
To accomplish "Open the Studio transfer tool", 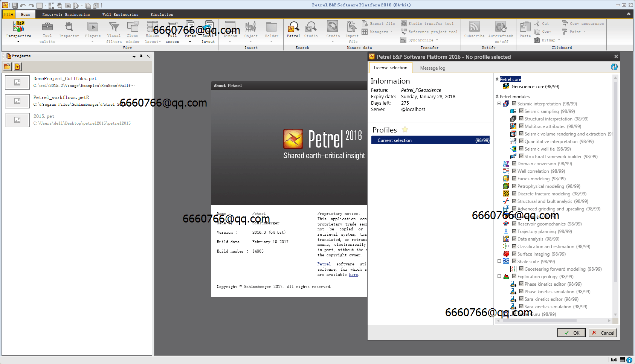I will pyautogui.click(x=427, y=23).
